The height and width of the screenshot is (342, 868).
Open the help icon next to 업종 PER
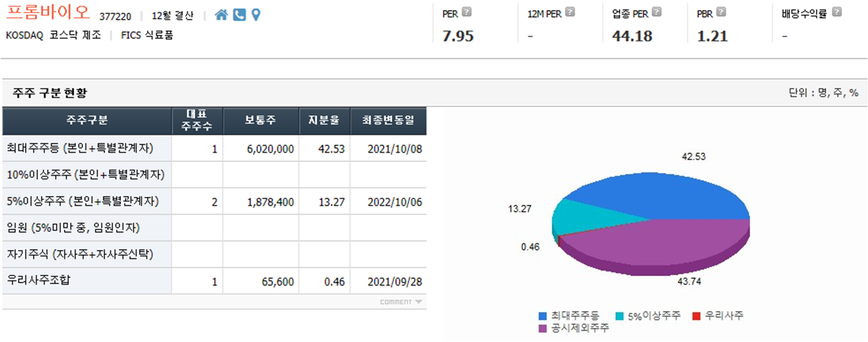pos(657,12)
